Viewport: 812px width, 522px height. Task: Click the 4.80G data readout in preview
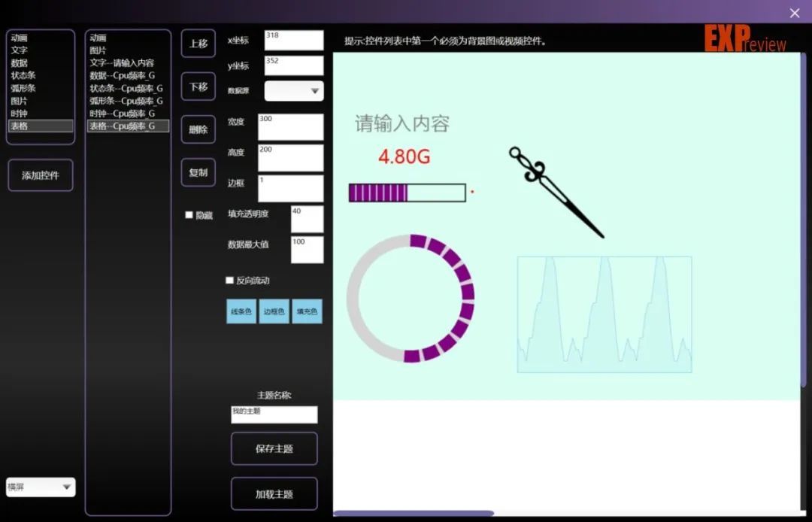point(404,156)
